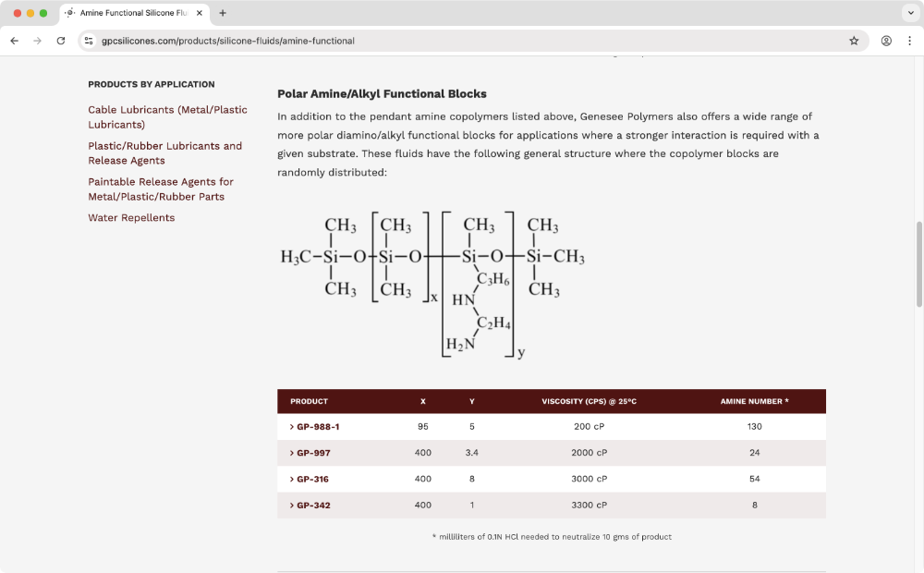Expand the GP-316 product row
The width and height of the screenshot is (924, 573).
click(x=310, y=479)
